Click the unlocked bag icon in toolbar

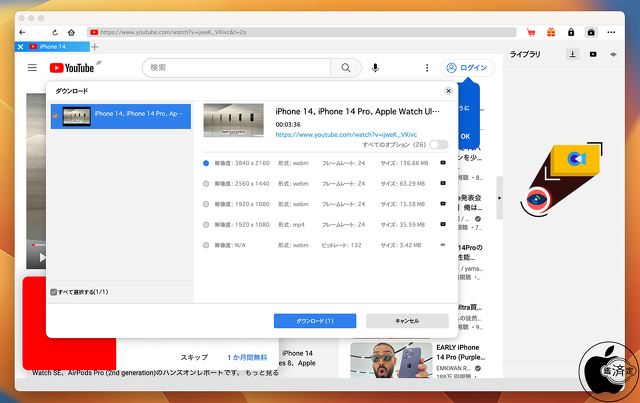point(591,32)
